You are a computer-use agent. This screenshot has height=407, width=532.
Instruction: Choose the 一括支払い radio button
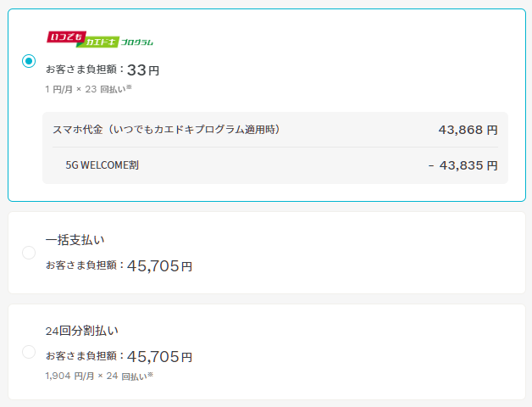point(29,253)
